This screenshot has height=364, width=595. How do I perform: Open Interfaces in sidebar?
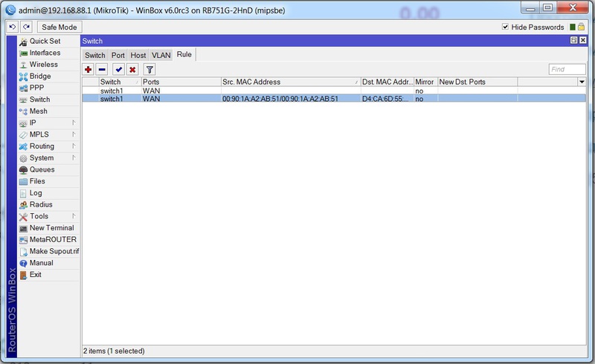click(48, 53)
